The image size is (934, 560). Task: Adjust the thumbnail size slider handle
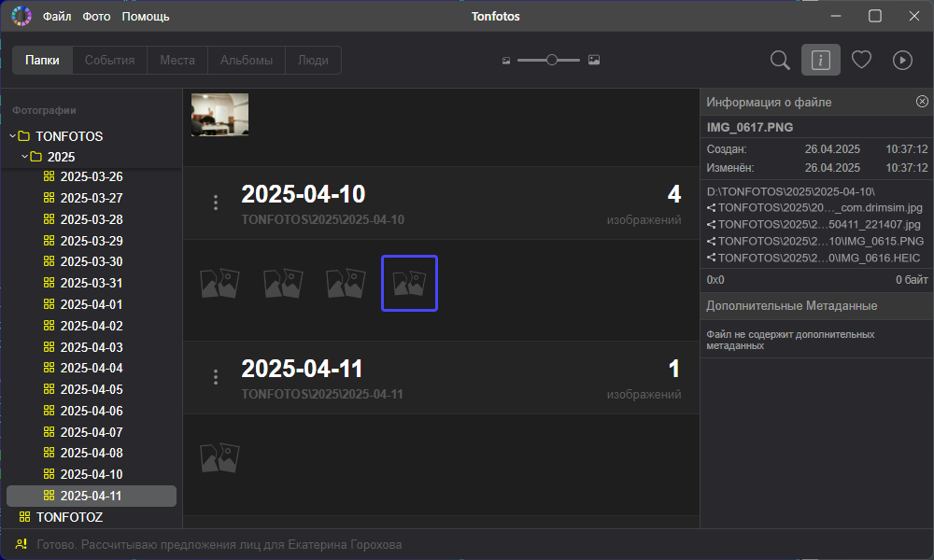(552, 60)
